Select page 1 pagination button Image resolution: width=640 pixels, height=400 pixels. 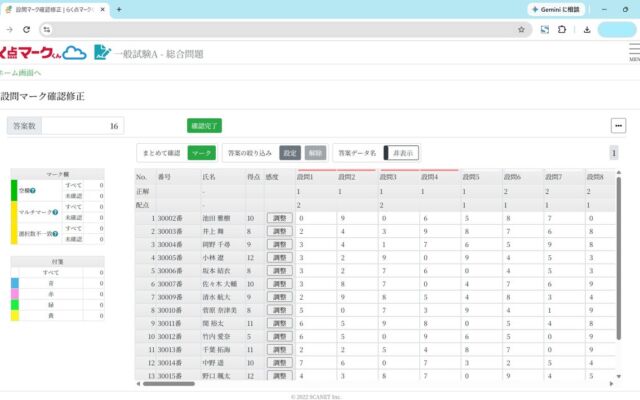click(x=613, y=153)
